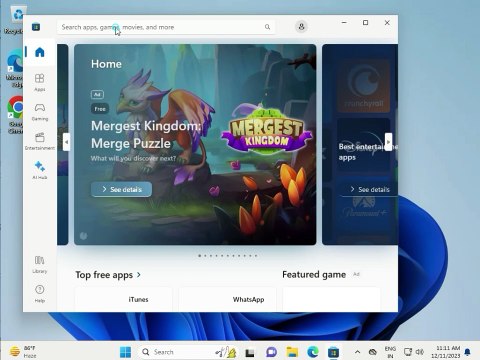480x360 pixels.
Task: Open the notifications bell icon
Action: (x=468, y=352)
